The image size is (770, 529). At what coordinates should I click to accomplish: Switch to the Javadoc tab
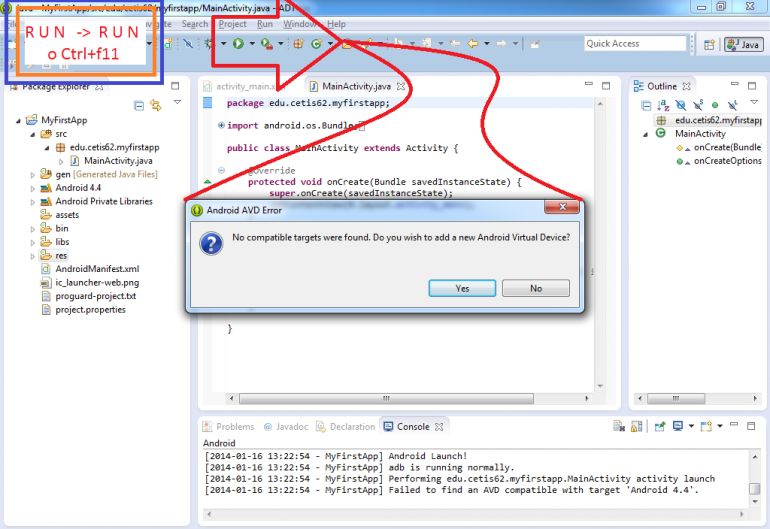coord(286,426)
